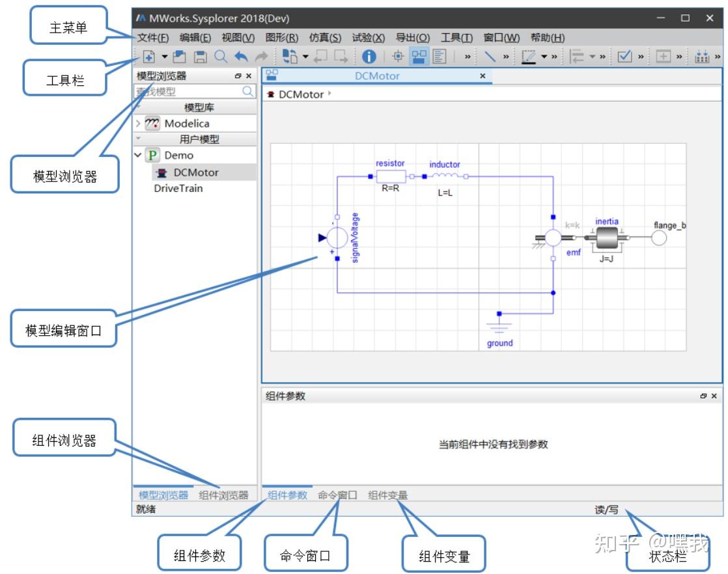
Task: Switch to the 组件变量 tab
Action: [387, 495]
